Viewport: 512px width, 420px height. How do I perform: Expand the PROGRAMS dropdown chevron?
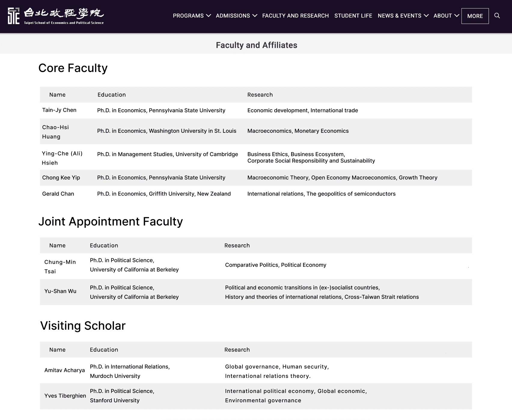pos(209,16)
